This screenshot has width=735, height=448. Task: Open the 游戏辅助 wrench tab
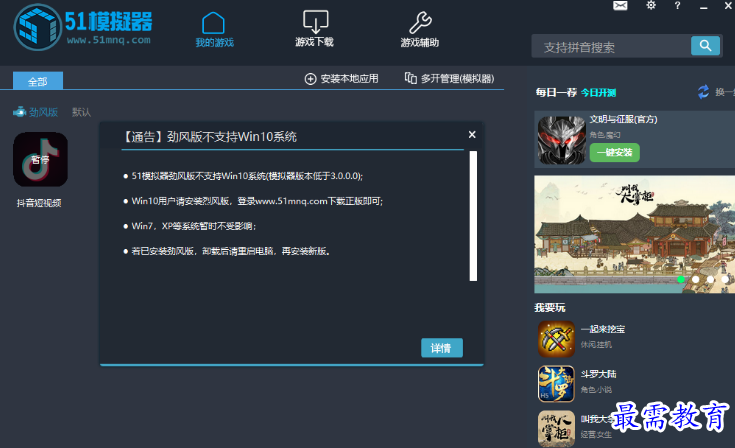[x=420, y=30]
